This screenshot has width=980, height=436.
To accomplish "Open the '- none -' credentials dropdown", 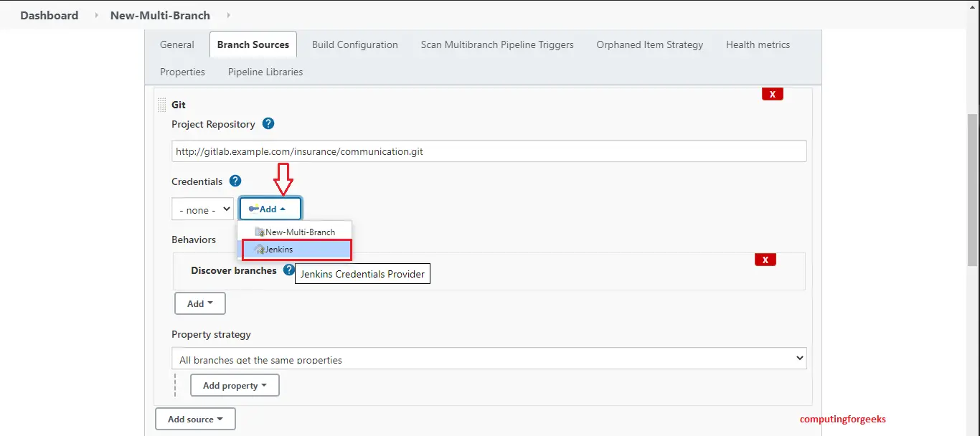I will click(x=202, y=209).
